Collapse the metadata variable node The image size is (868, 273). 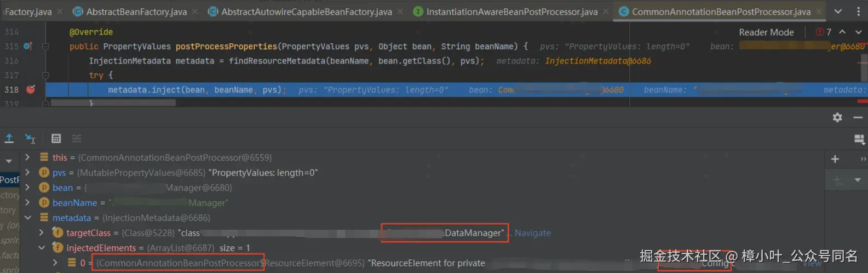(27, 218)
